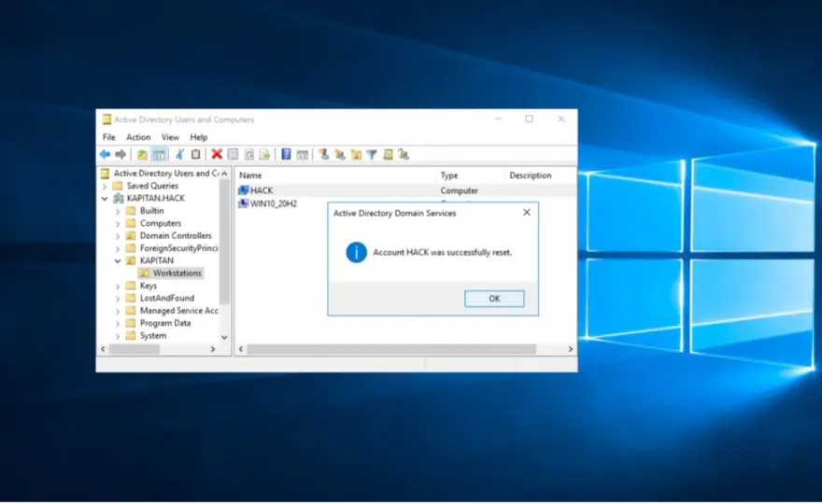Click the blue Back arrow in the toolbar
The width and height of the screenshot is (822, 504).
coord(105,155)
